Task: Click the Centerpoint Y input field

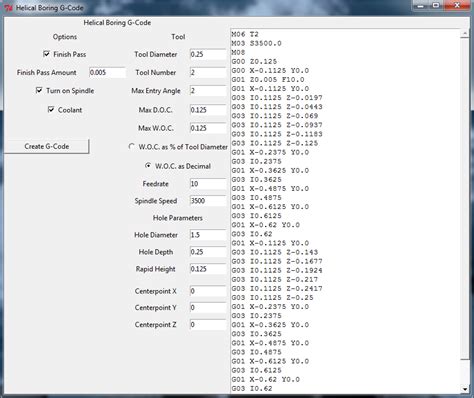Action: [x=208, y=307]
